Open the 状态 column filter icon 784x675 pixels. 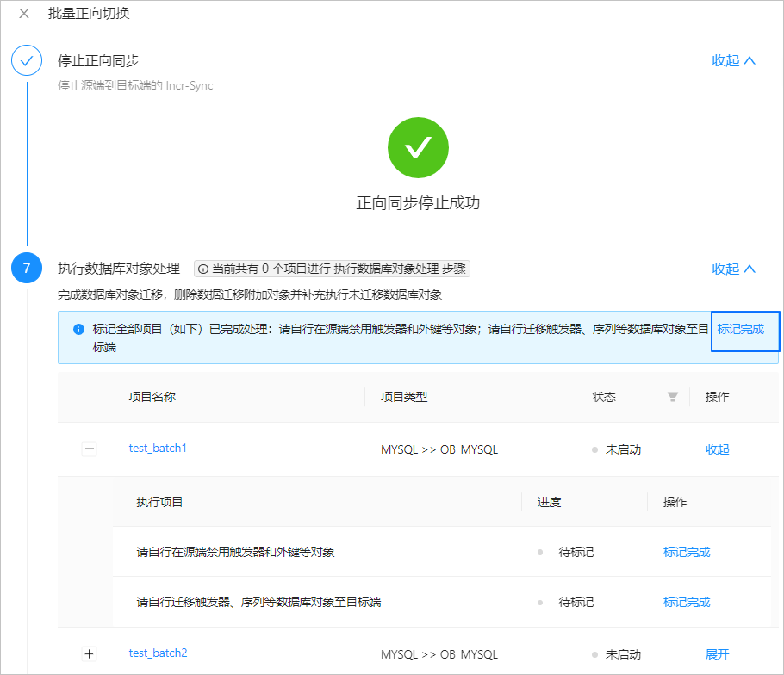point(673,397)
